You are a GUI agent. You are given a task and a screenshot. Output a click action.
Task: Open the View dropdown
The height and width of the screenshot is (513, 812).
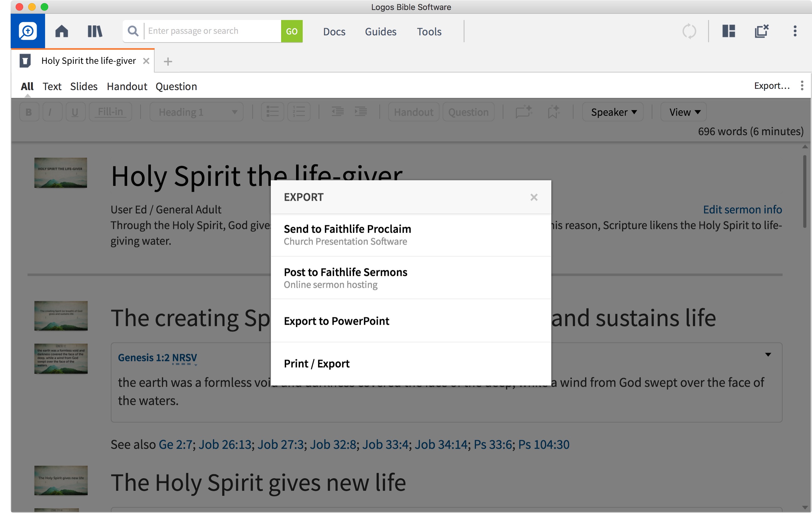[683, 112]
